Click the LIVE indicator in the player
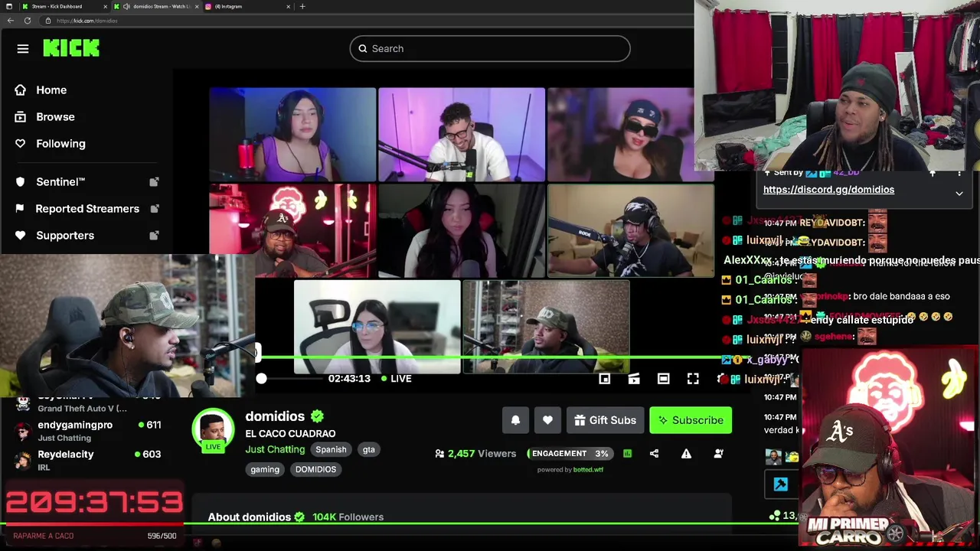 (x=397, y=379)
